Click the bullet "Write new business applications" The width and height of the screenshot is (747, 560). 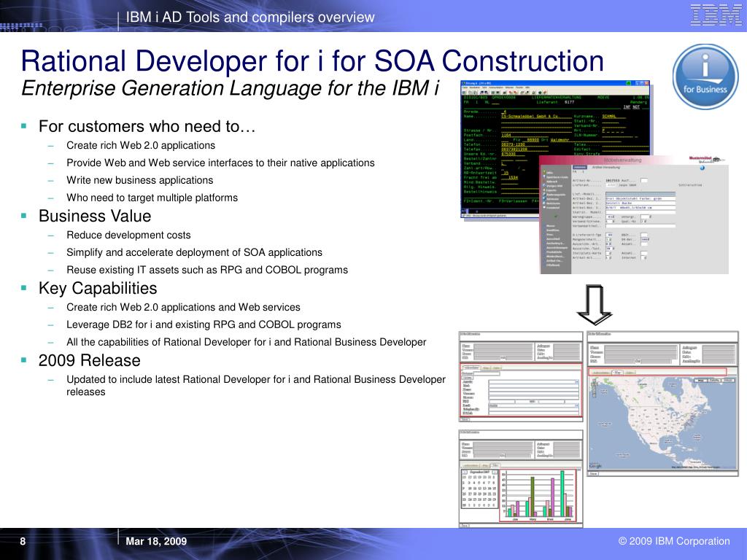139,180
